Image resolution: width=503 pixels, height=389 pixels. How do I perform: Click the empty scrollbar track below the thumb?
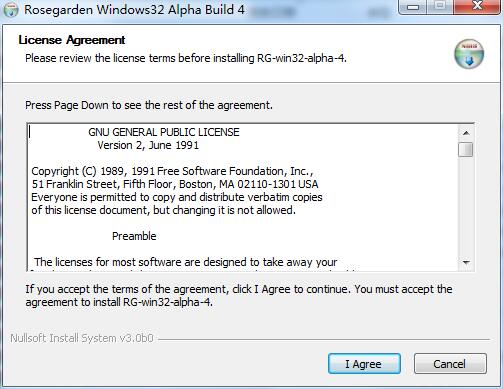point(466,206)
